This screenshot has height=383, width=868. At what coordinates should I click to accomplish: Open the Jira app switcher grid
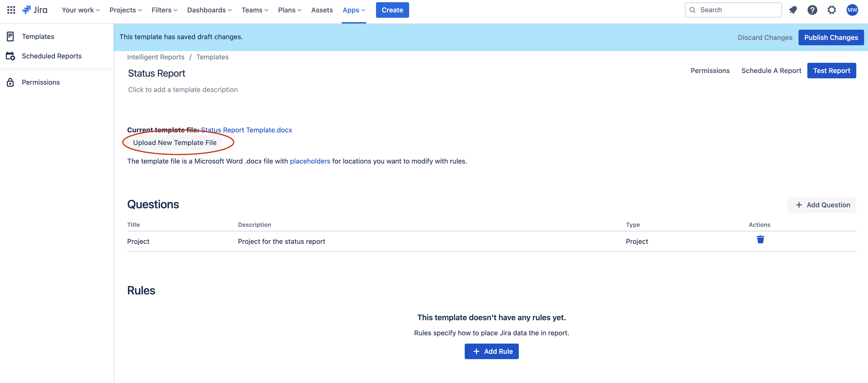tap(11, 10)
